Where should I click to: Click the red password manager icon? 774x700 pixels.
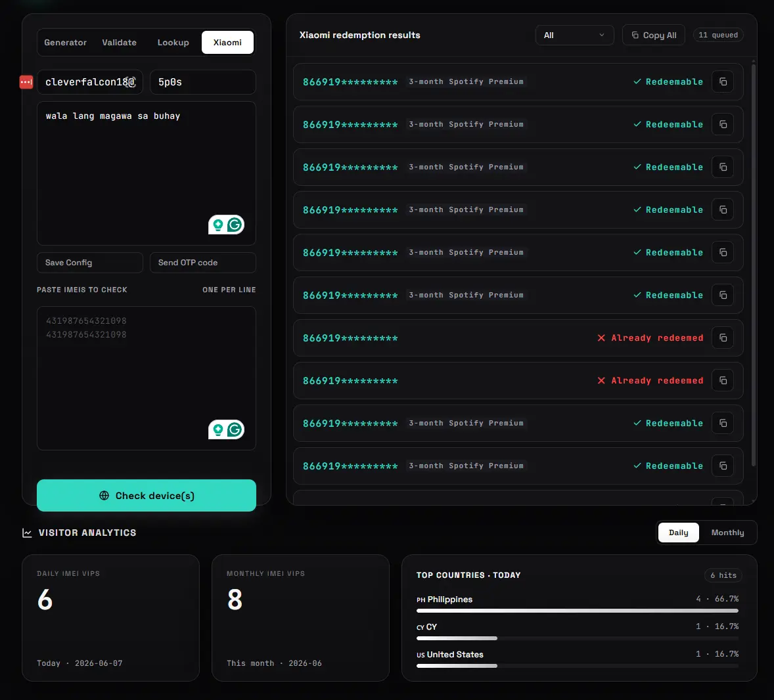tap(26, 82)
